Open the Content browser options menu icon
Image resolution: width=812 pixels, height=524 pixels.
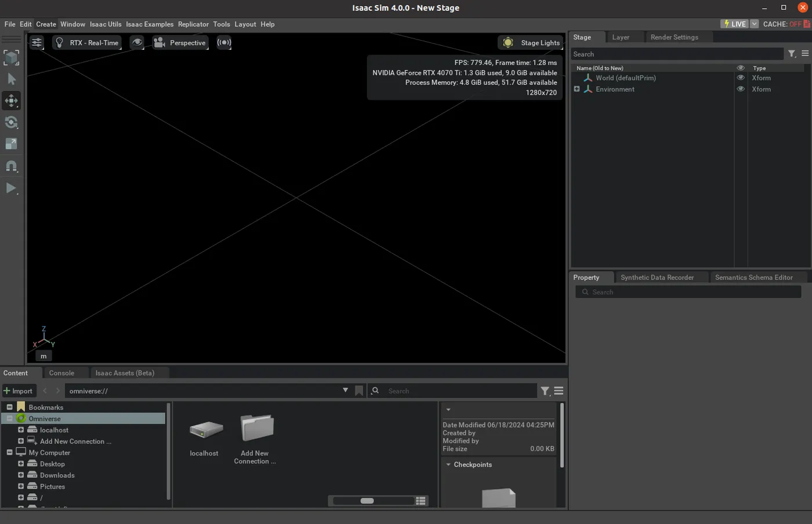coord(559,391)
